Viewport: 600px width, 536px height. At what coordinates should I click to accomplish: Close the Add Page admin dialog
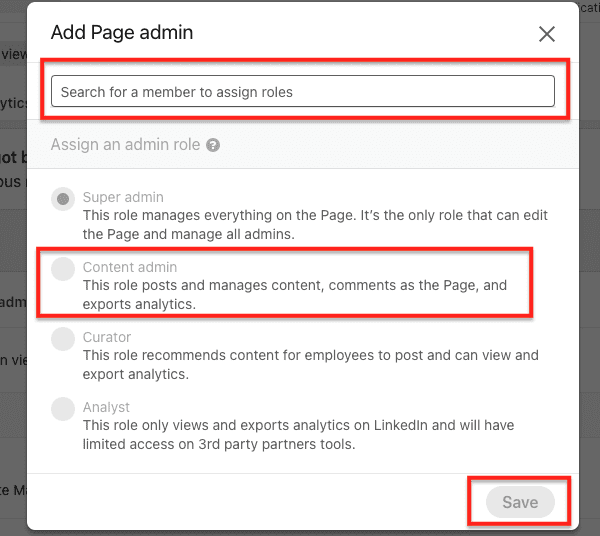click(x=546, y=34)
